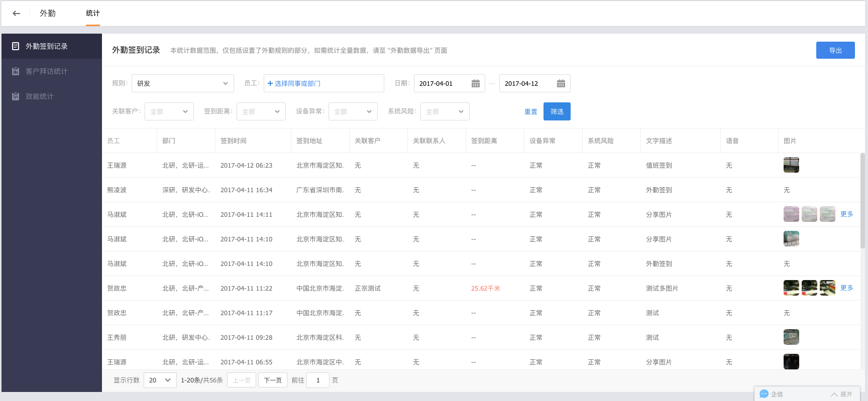
Task: Open the start date calendar icon
Action: pyautogui.click(x=476, y=83)
